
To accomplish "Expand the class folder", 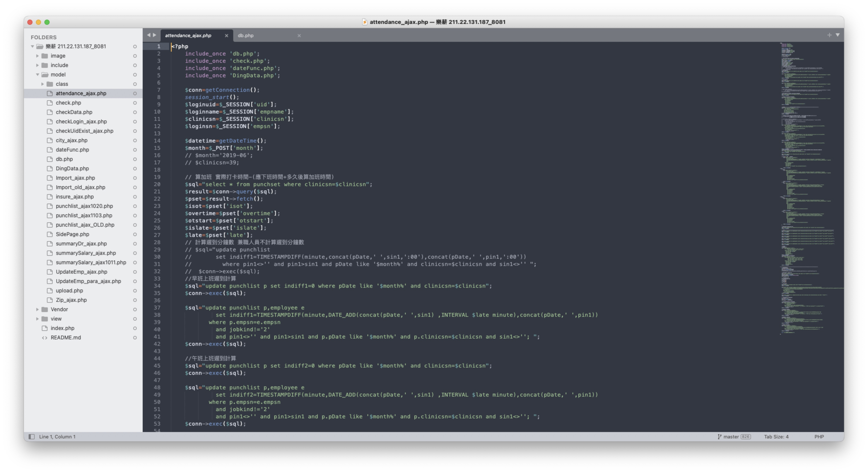I will coord(43,84).
